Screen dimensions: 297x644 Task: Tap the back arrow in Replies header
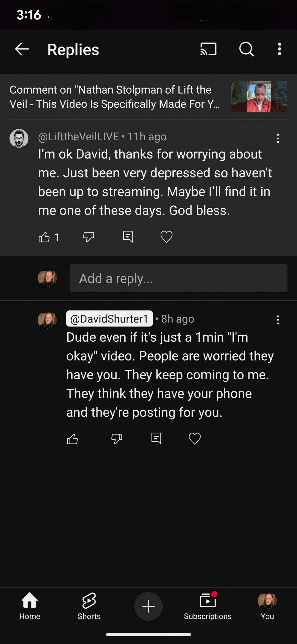click(22, 49)
